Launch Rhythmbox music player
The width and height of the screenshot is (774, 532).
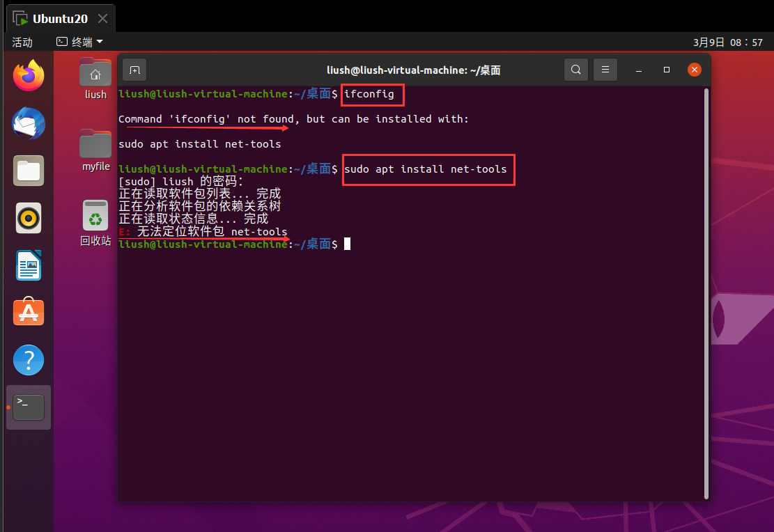click(28, 218)
